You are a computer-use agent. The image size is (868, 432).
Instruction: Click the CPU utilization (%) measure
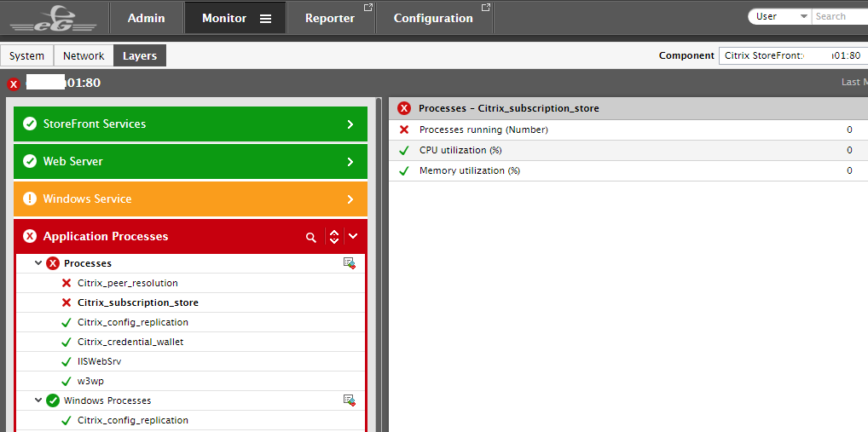tap(460, 151)
